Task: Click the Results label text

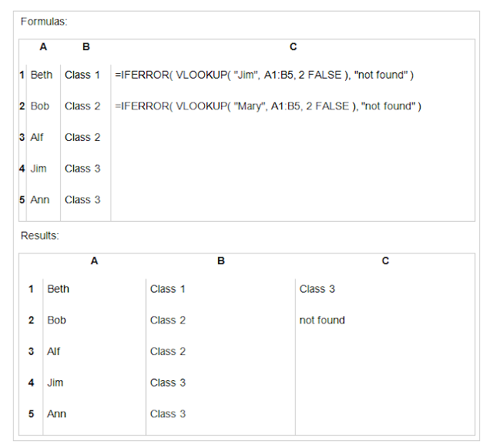Action: click(40, 236)
